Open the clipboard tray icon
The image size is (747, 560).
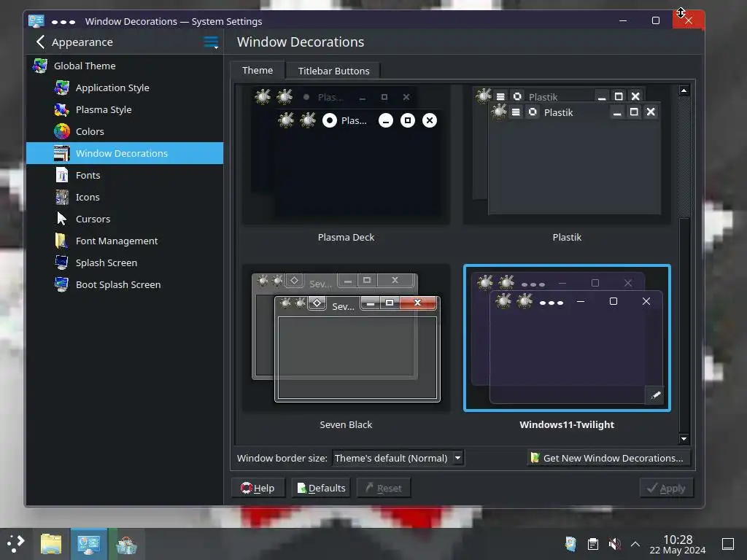tap(592, 544)
